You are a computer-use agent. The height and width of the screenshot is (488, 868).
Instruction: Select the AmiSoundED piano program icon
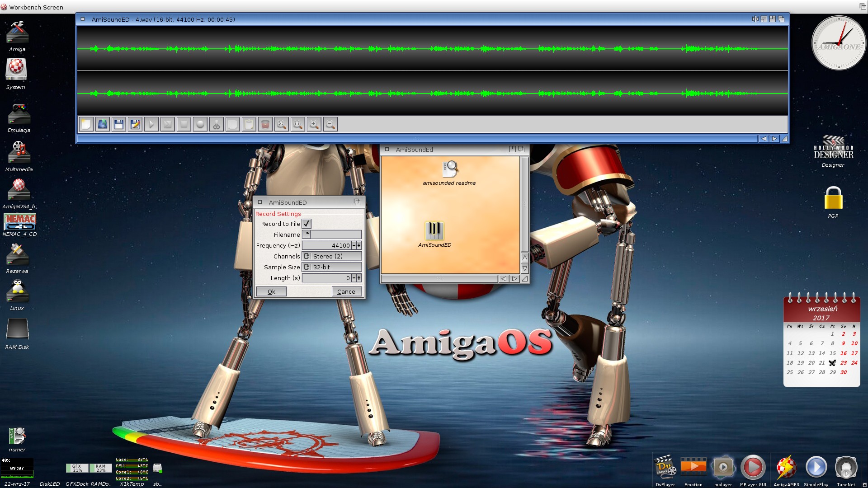click(x=434, y=235)
